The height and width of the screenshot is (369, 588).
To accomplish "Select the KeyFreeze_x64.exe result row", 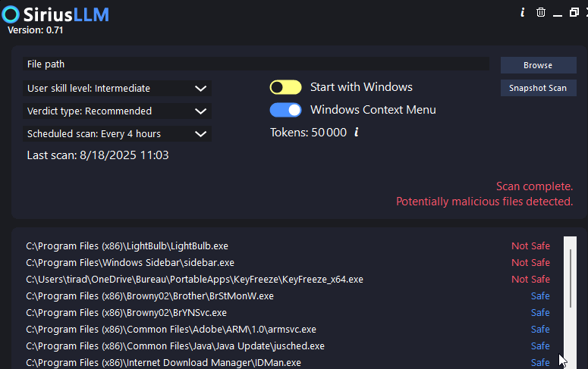I will pyautogui.click(x=288, y=280).
